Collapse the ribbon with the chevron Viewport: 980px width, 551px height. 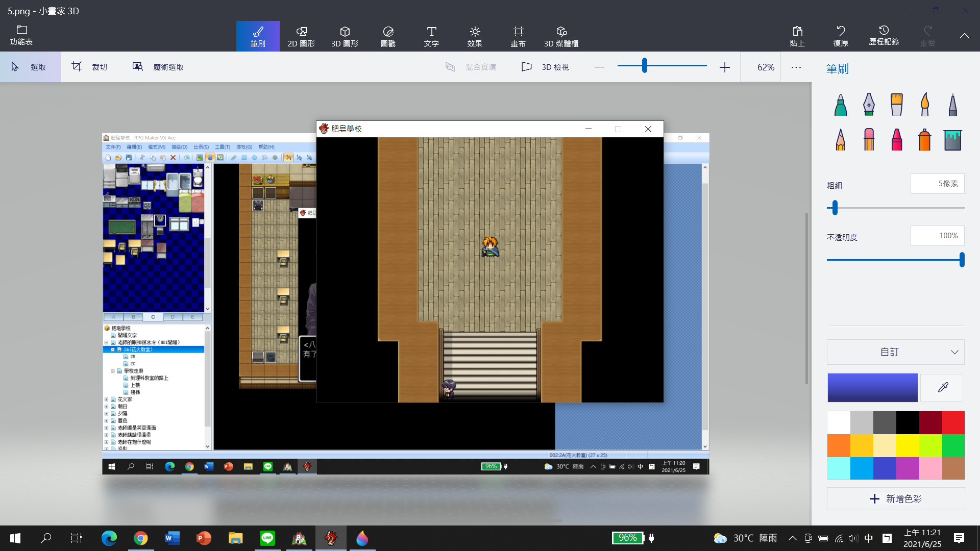964,36
